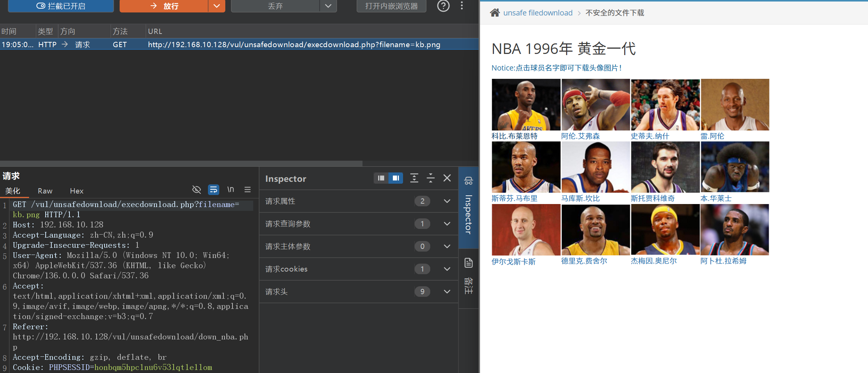
Task: Toggle the \n non-printable characters display
Action: (231, 190)
